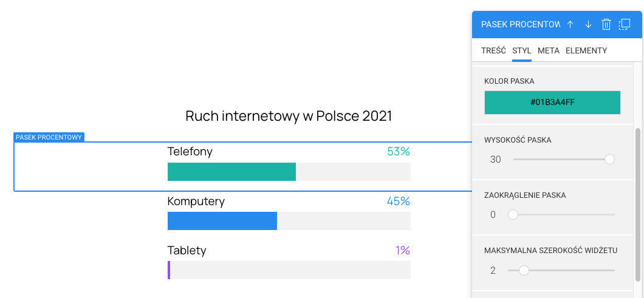Screen dimensions: 644x298
Task: Click the Wysokość paska slider handle
Action: point(609,160)
